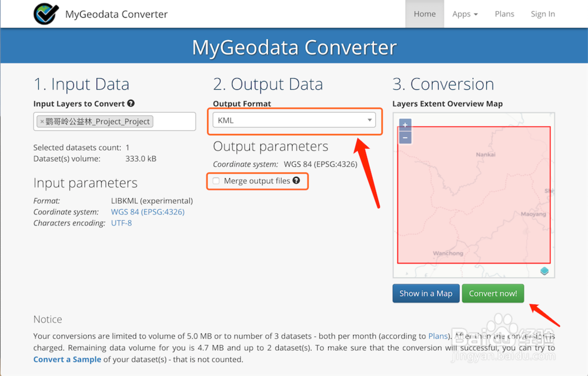Click the Nankai label on the map
This screenshot has width=588, height=376.
(486, 155)
